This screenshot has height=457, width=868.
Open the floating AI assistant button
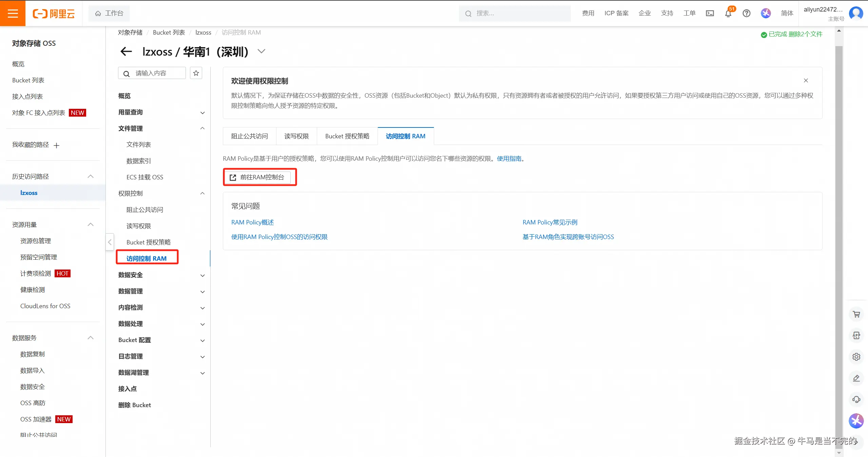click(x=856, y=421)
